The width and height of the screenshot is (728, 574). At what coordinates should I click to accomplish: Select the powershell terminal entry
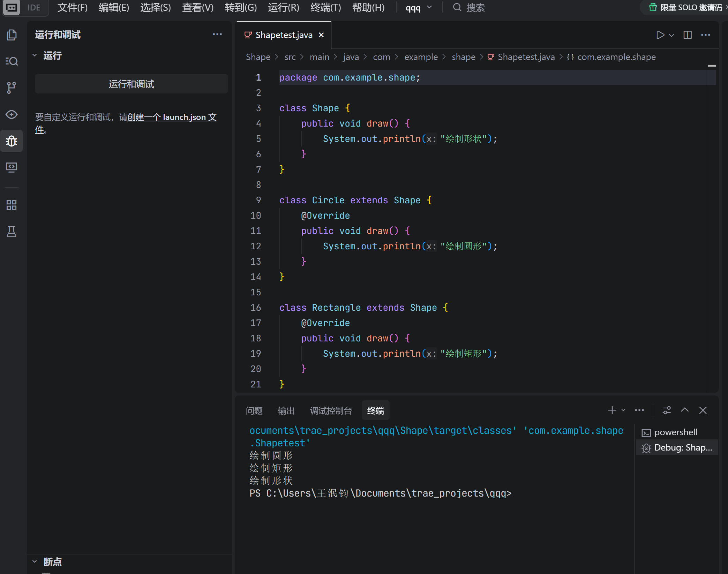pyautogui.click(x=675, y=432)
